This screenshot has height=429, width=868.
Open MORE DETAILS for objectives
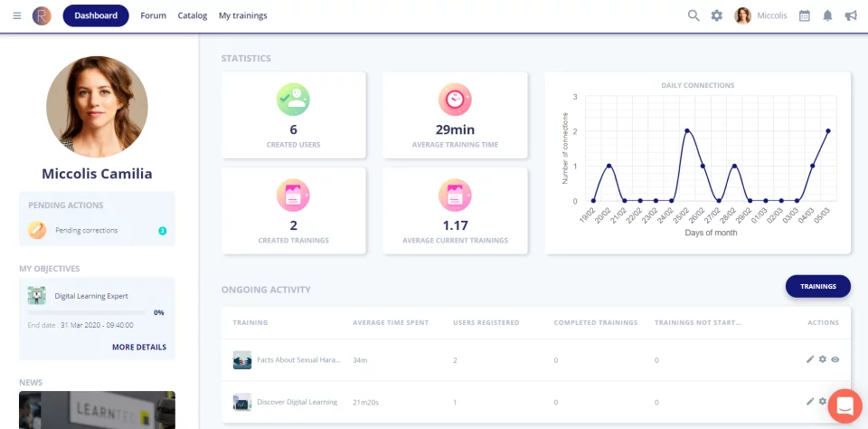pos(139,347)
